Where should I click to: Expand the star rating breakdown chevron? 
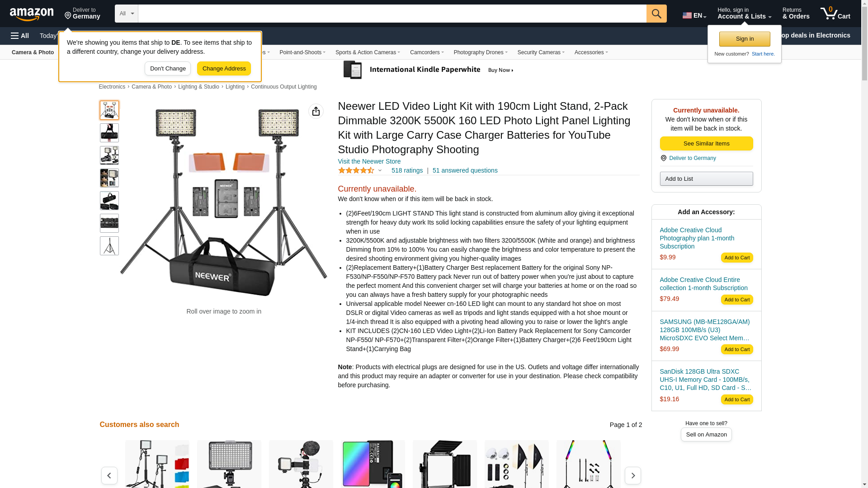click(x=380, y=171)
